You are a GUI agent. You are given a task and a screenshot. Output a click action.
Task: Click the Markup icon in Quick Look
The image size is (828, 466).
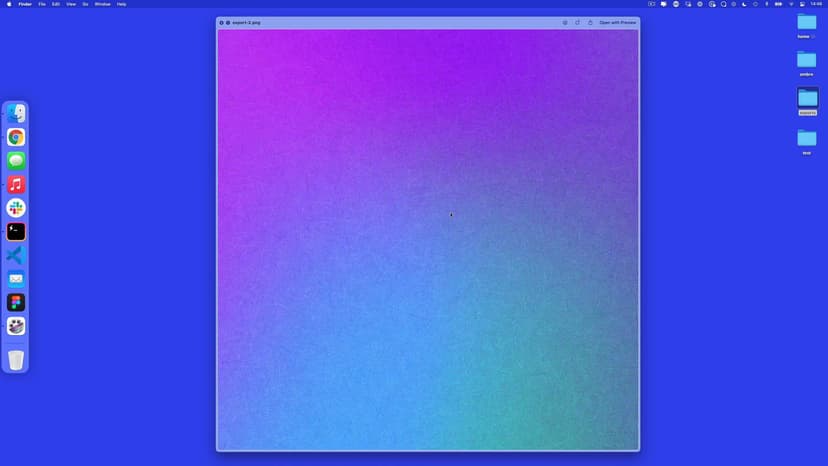[565, 22]
